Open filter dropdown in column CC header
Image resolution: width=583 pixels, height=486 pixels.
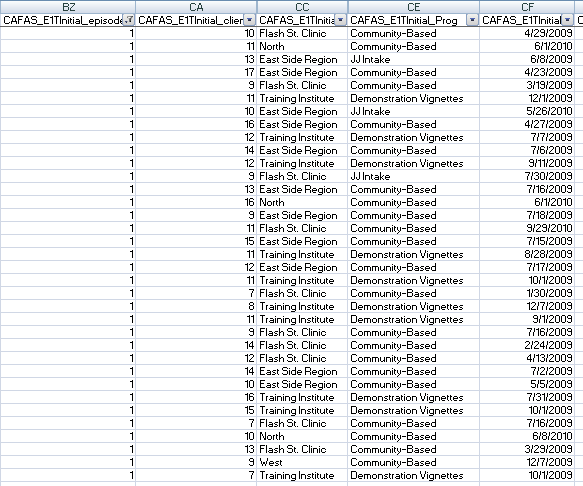pyautogui.click(x=341, y=20)
